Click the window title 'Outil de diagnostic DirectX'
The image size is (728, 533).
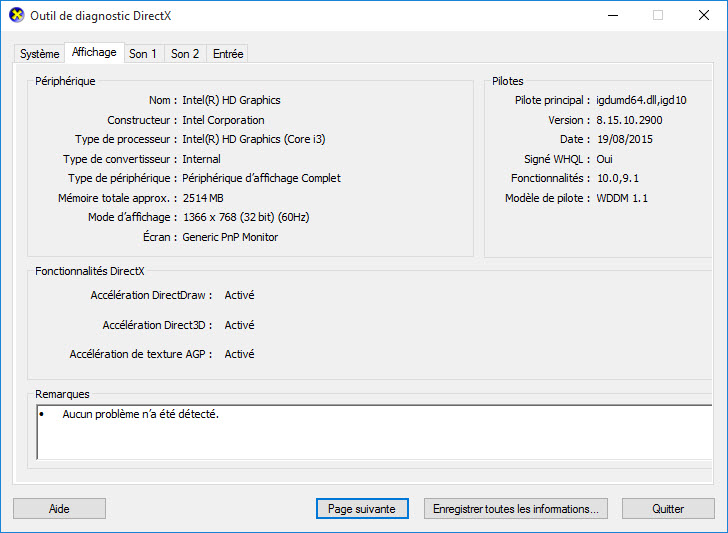101,16
